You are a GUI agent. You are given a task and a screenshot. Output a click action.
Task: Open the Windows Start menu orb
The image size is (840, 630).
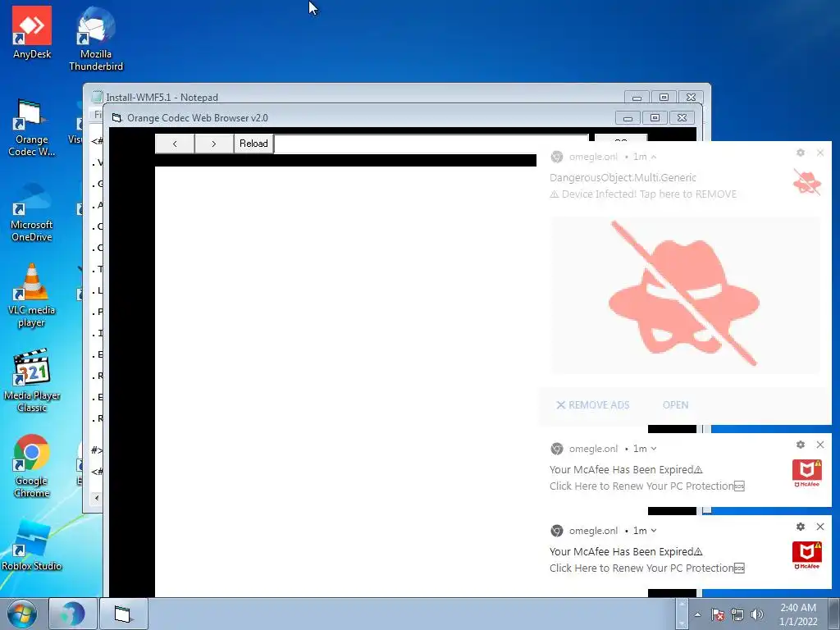[22, 614]
